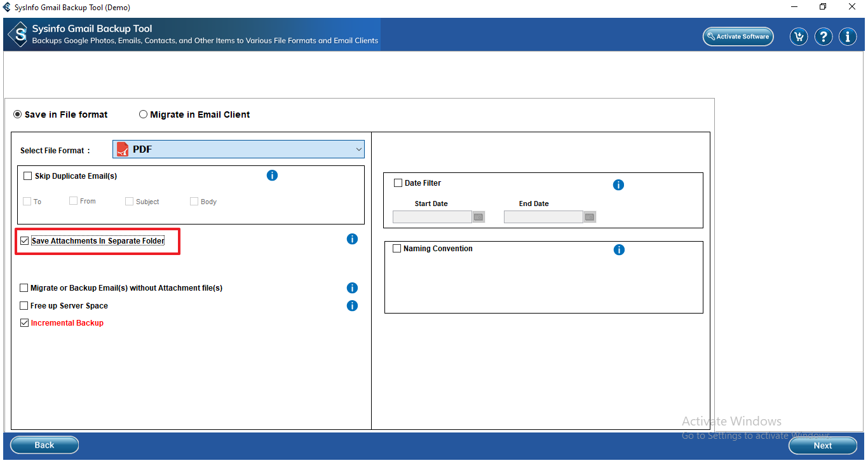Viewport: 868px width, 463px height.
Task: Click the Activate Software button
Action: click(738, 37)
